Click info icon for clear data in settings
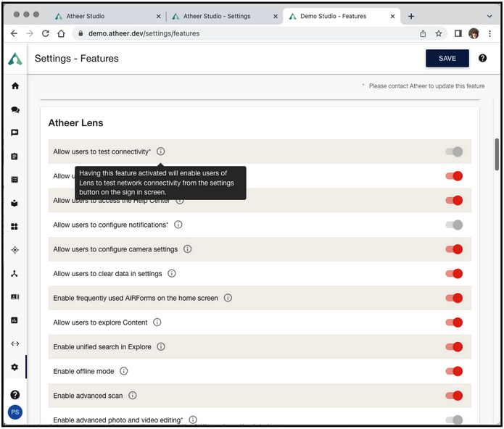504x429 pixels. [x=172, y=273]
